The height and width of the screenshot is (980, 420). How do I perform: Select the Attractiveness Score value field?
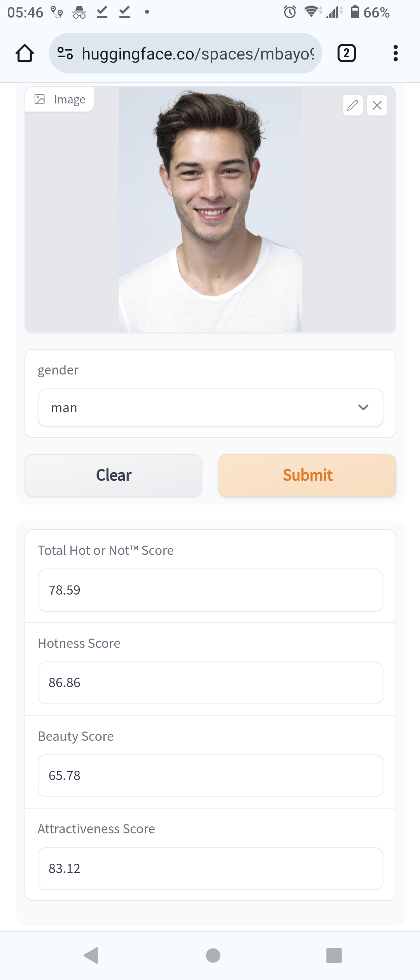click(x=210, y=869)
